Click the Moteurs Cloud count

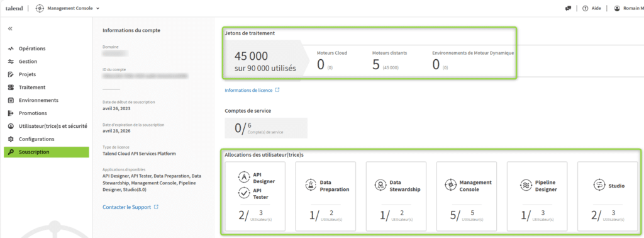[x=321, y=64]
